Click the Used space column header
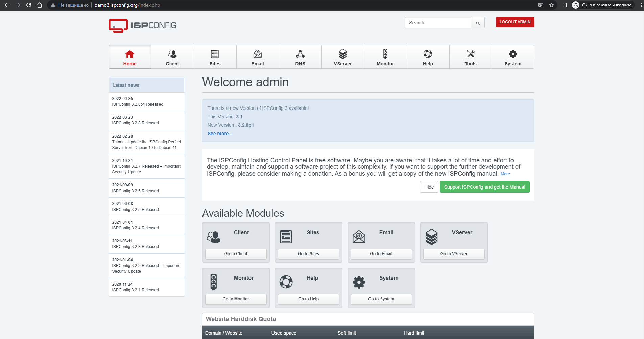 point(284,333)
